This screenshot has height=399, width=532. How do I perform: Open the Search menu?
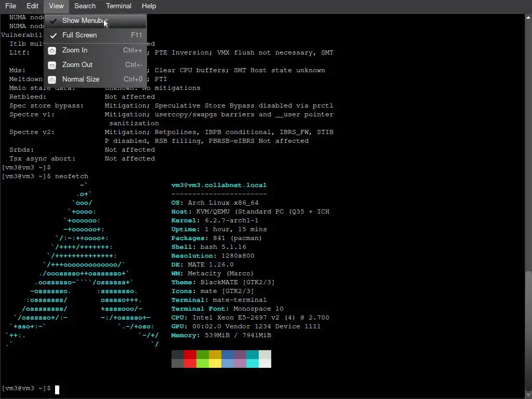click(85, 6)
